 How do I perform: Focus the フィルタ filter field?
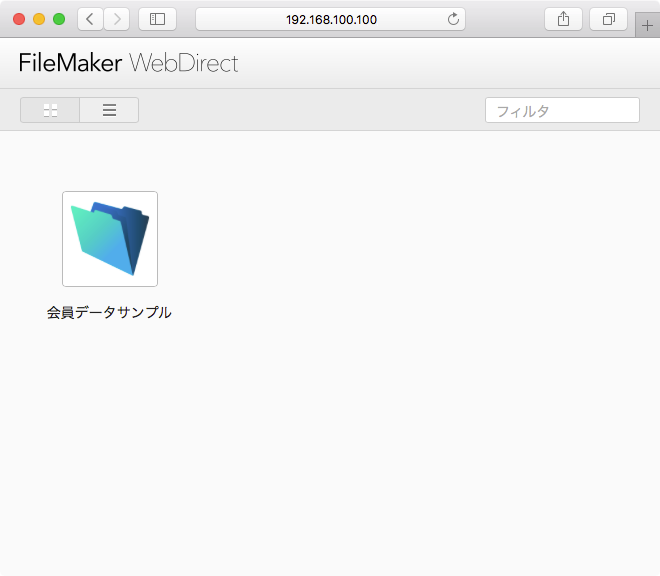pos(562,110)
